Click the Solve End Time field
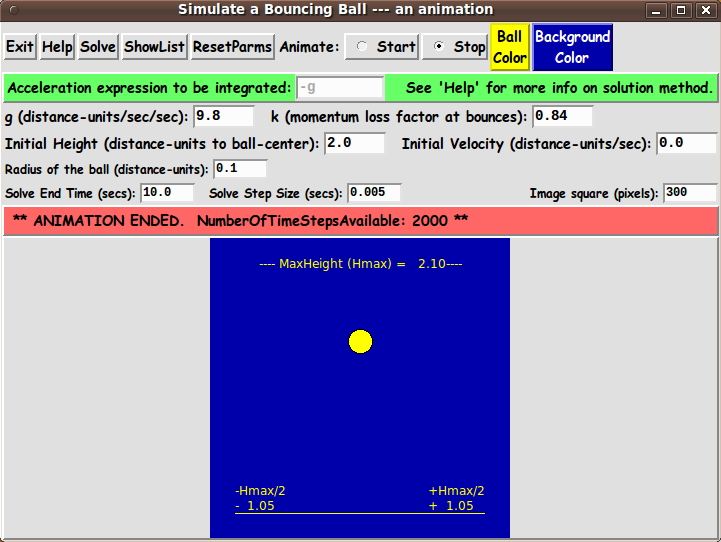The width and height of the screenshot is (721, 542). coord(167,193)
